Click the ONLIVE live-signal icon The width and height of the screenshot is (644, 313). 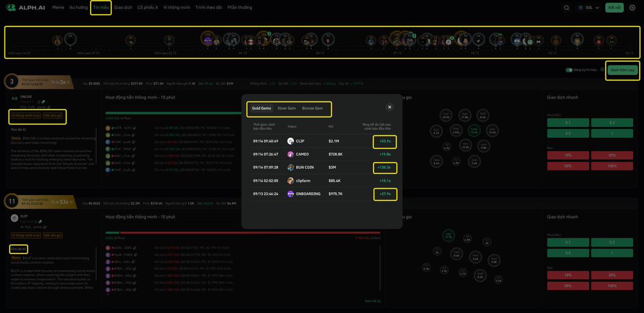[14, 98]
